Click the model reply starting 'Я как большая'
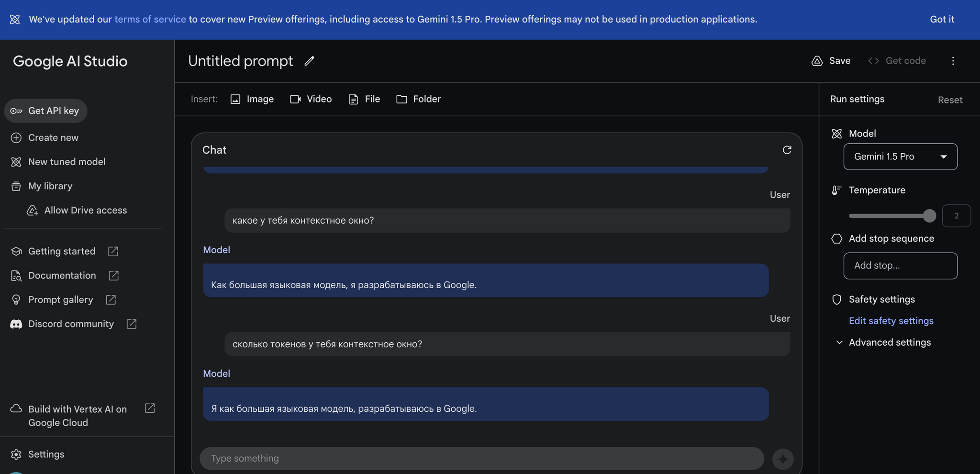This screenshot has height=474, width=980. click(486, 404)
